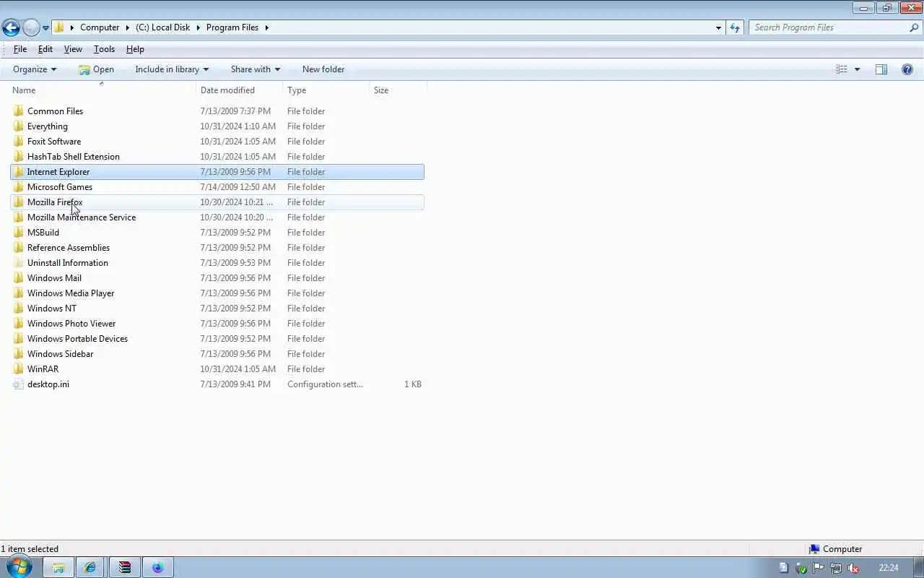Select the Internet Explorer folder icon
Viewport: 924px width, 578px height.
[19, 172]
